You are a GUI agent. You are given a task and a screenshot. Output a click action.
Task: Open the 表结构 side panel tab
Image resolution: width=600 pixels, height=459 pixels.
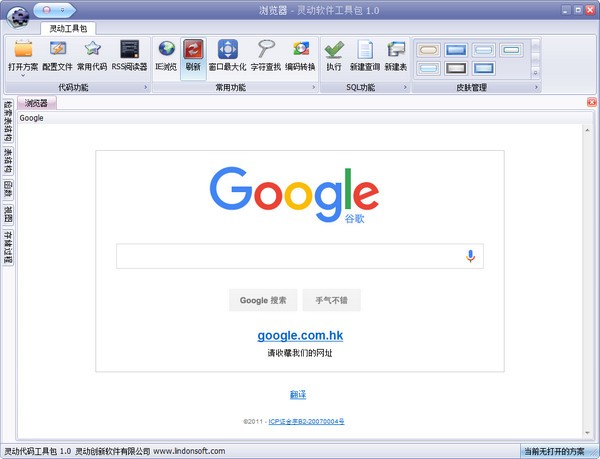tap(8, 161)
